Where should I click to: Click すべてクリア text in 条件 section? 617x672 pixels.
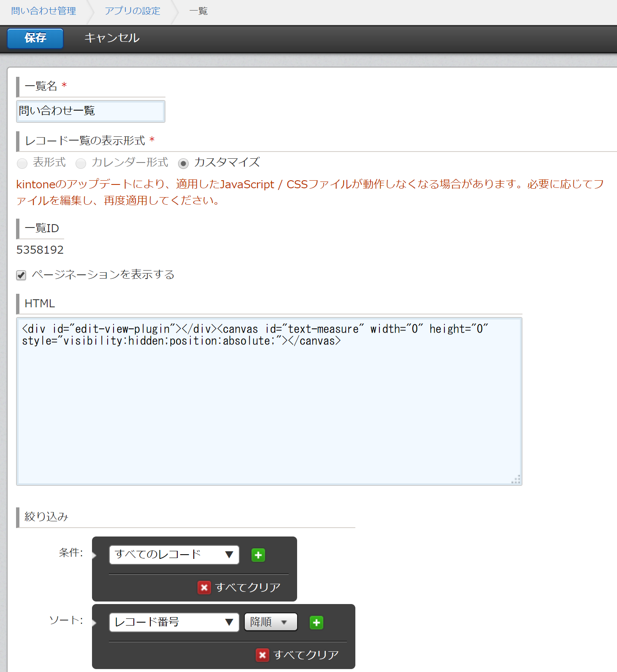coord(248,587)
